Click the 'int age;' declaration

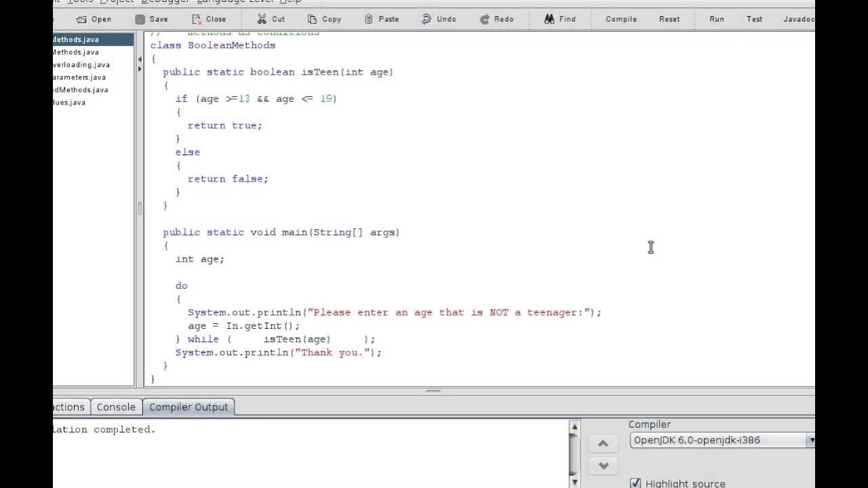[200, 259]
